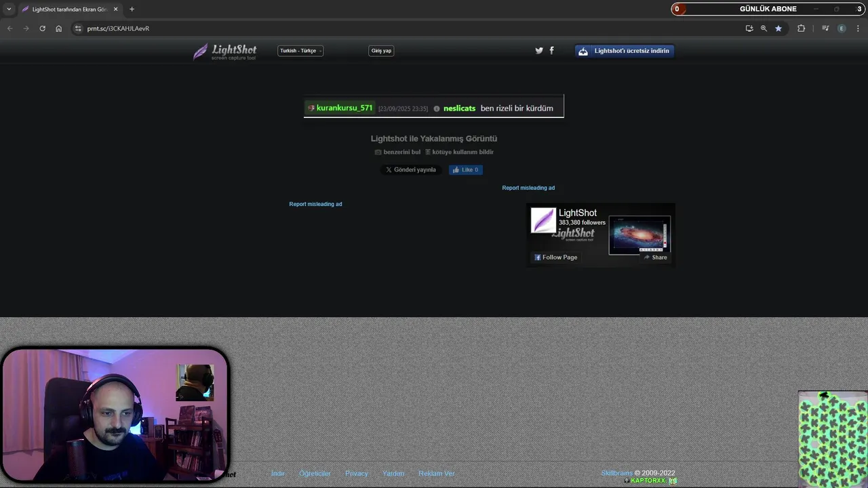Click the media control playlist icon

coord(825,28)
